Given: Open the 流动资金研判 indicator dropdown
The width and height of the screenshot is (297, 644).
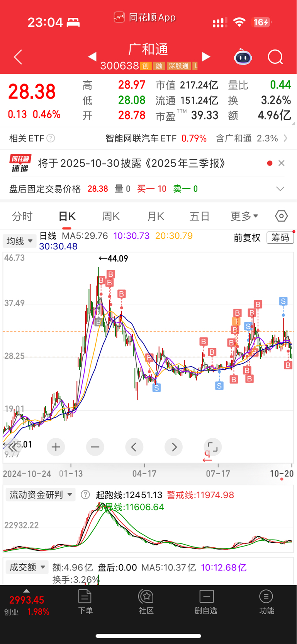Looking at the screenshot, I should [41, 495].
